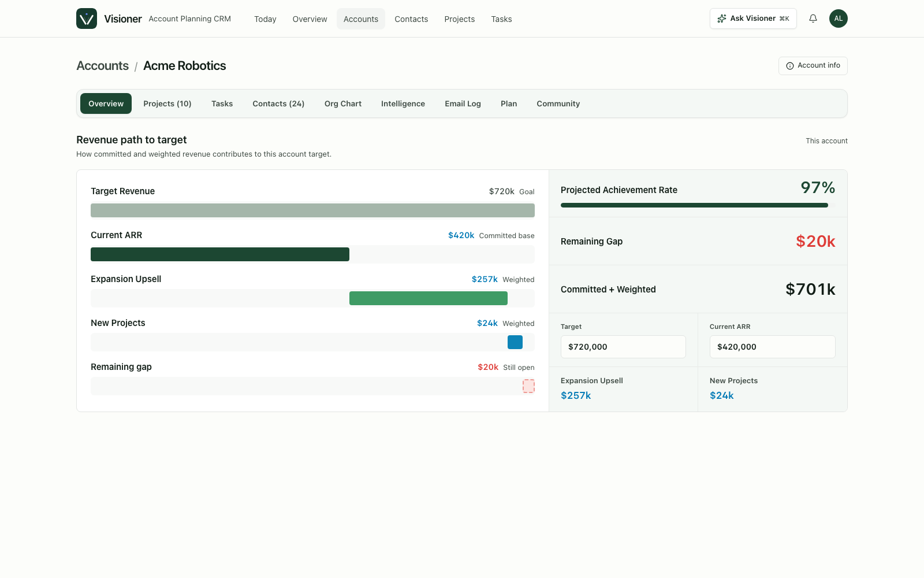Viewport: 924px width, 578px height.
Task: Click the Acme Robotics page title
Action: coord(185,66)
